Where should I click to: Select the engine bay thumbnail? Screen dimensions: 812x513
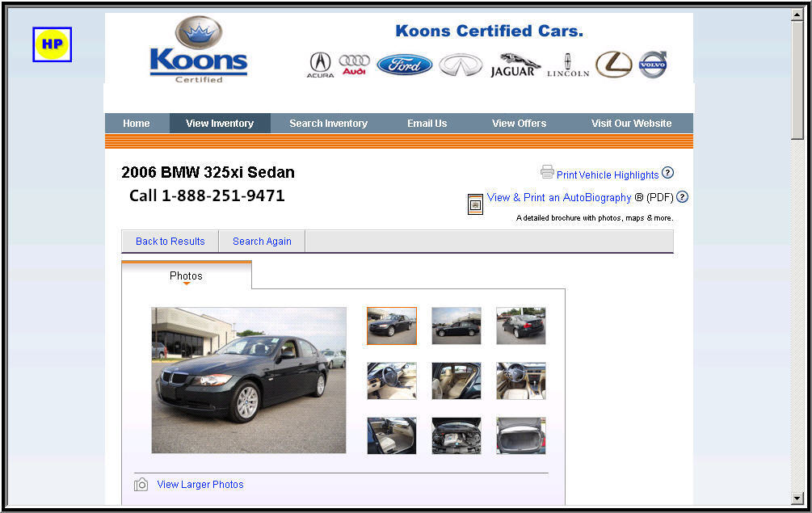tap(456, 436)
